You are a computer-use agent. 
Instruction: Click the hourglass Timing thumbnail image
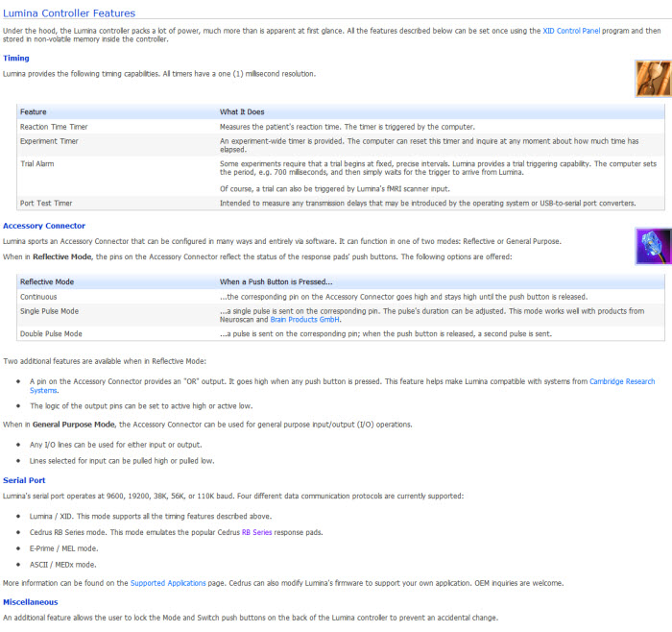(653, 79)
